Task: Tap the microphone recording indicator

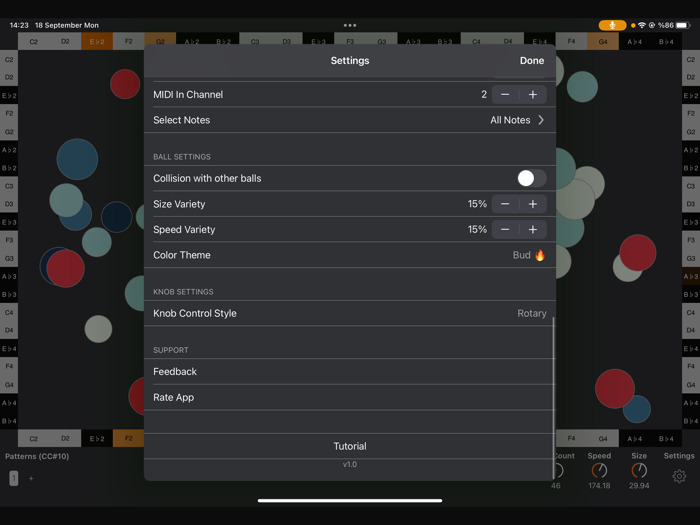Action: (x=612, y=25)
